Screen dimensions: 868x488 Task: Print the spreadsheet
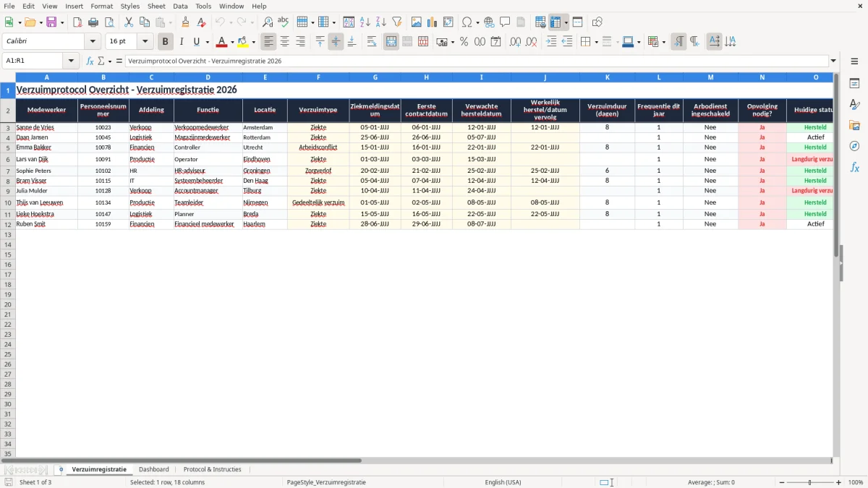pyautogui.click(x=93, y=22)
